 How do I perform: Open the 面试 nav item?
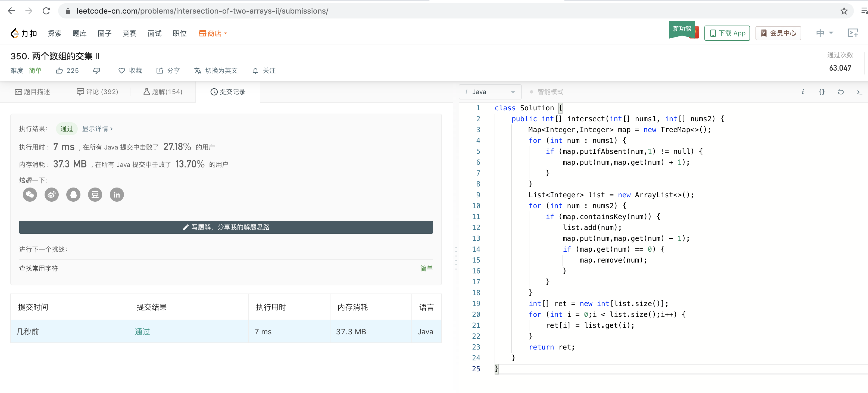click(x=154, y=33)
